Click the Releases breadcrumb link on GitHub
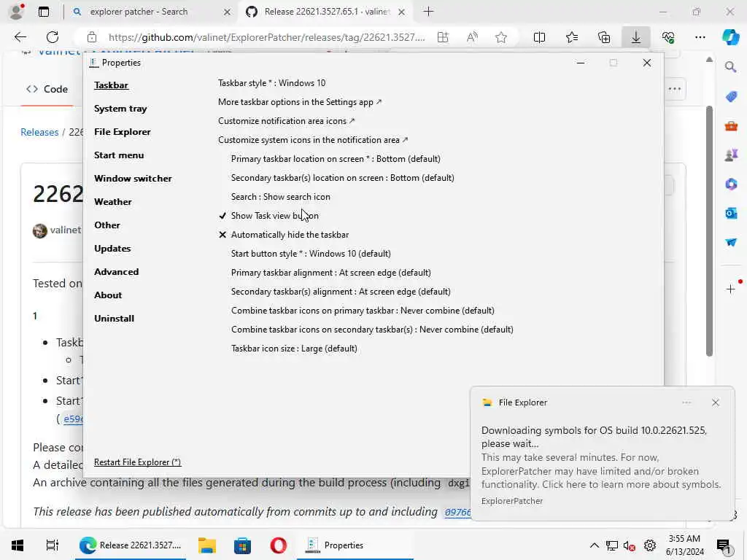This screenshot has width=747, height=560. tap(39, 132)
